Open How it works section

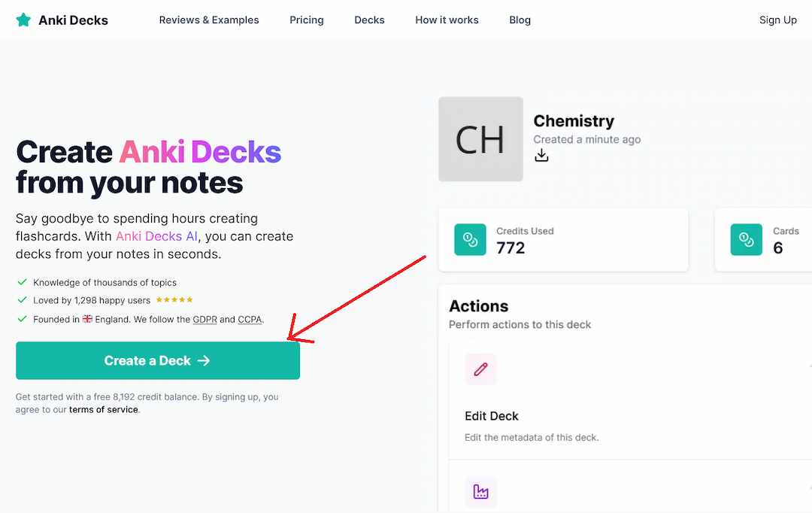click(447, 20)
